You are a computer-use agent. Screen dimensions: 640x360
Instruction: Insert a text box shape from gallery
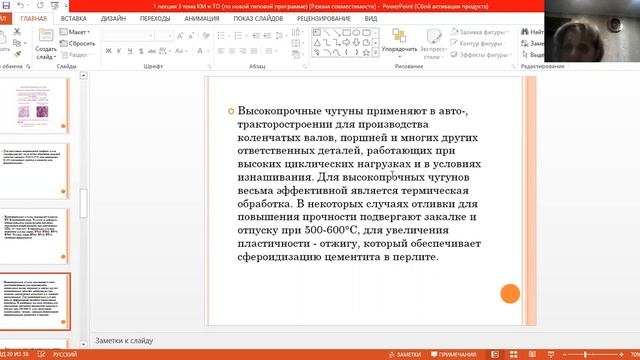point(317,32)
